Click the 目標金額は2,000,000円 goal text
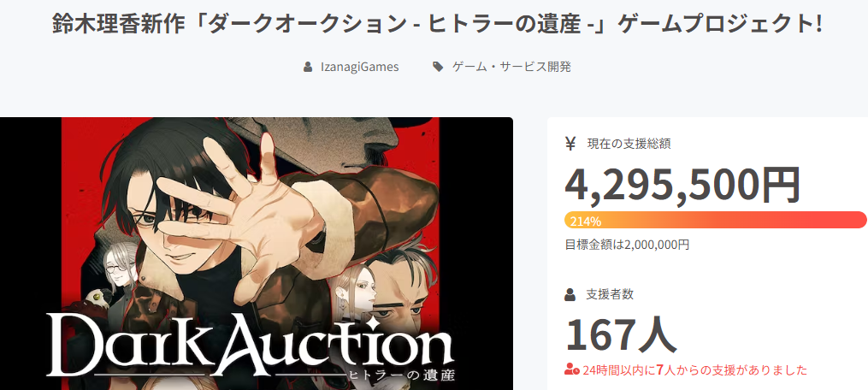This screenshot has width=868, height=390. [627, 245]
